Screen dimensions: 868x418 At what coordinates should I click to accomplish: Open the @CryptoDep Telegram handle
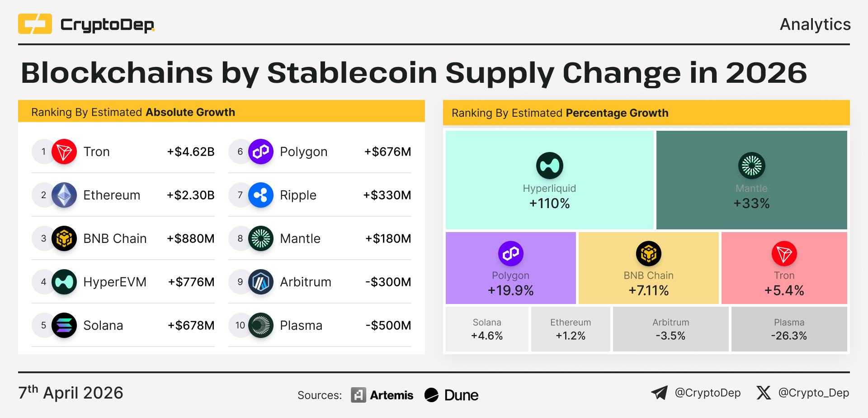pyautogui.click(x=708, y=393)
